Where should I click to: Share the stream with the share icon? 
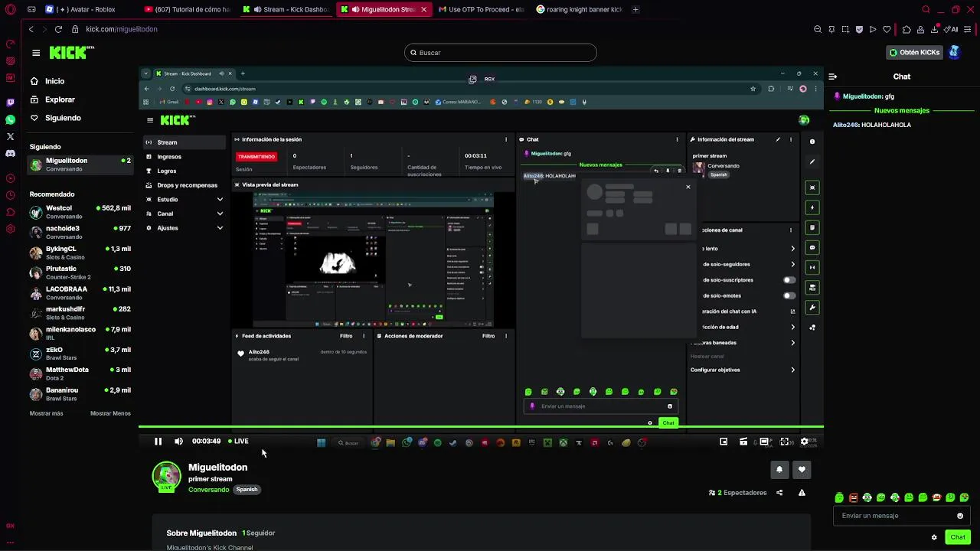click(x=779, y=493)
